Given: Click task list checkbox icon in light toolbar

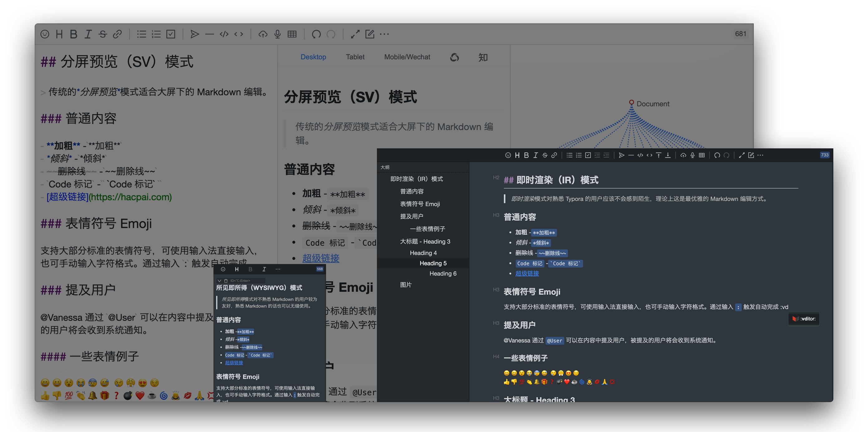Looking at the screenshot, I should click(x=171, y=34).
